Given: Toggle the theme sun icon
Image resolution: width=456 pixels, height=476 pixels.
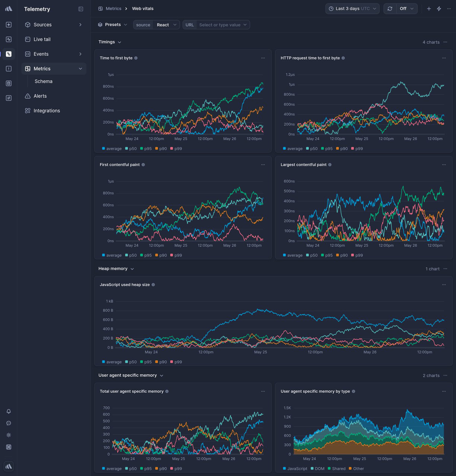Looking at the screenshot, I should coord(9,435).
